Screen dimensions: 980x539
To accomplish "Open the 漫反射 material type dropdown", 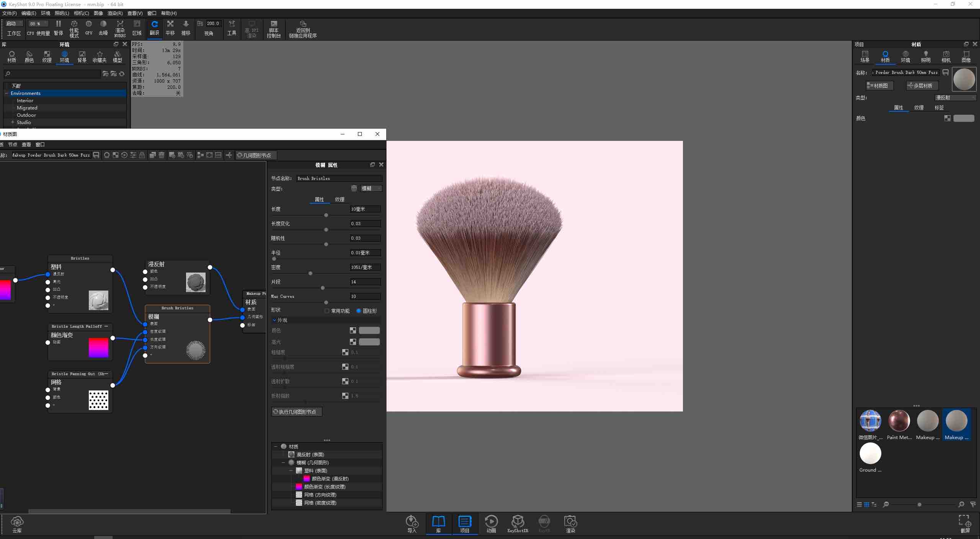I will click(955, 97).
